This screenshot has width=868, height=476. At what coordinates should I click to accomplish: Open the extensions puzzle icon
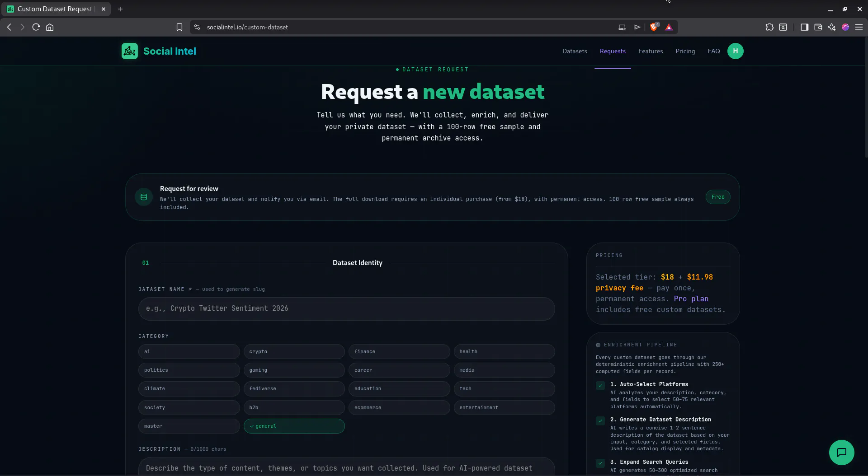click(x=769, y=27)
